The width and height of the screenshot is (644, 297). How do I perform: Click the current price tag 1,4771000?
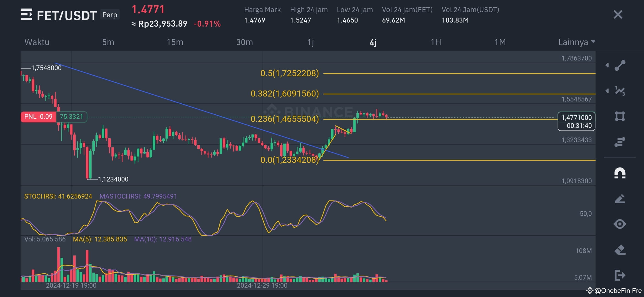click(x=577, y=121)
